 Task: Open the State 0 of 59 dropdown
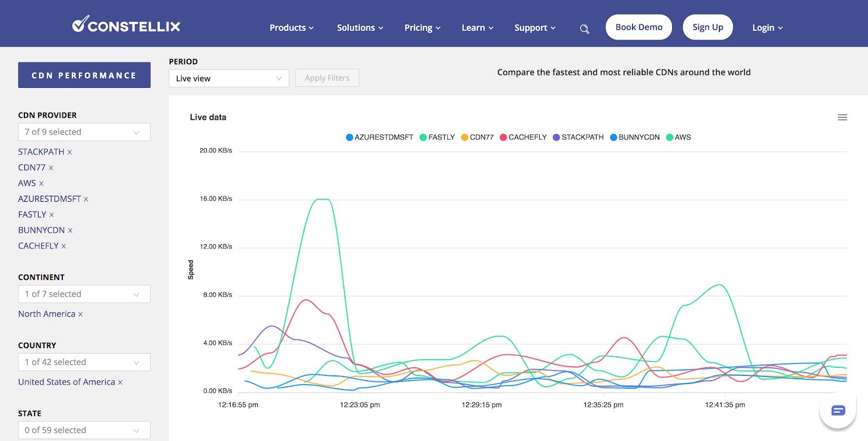pos(84,430)
